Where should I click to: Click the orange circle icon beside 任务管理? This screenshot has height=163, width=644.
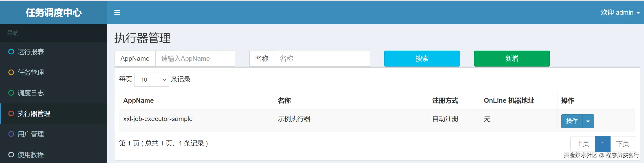tap(11, 72)
